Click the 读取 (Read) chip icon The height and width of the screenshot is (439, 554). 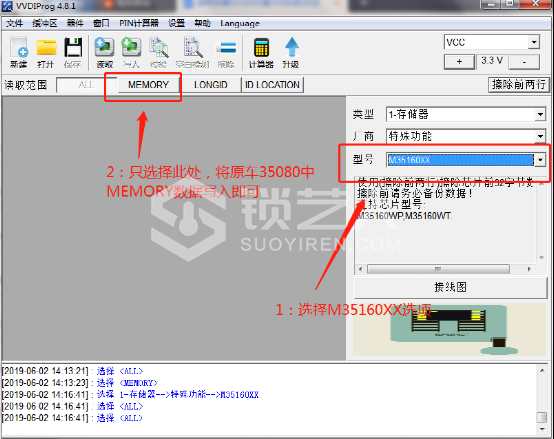tap(104, 52)
